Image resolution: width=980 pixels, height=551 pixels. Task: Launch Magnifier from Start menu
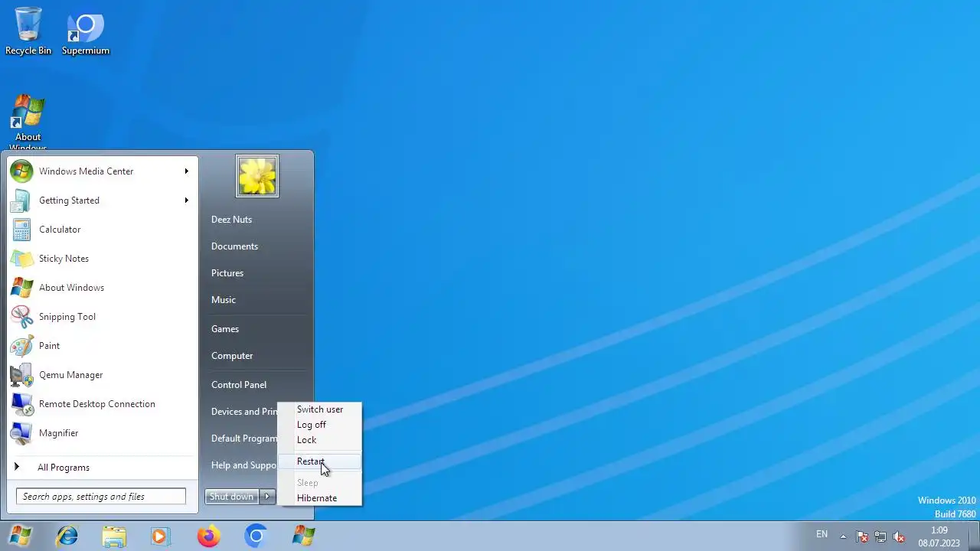103,433
